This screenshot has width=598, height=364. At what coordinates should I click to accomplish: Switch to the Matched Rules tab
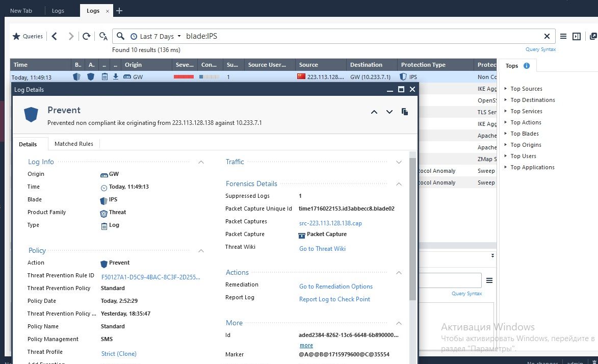[x=74, y=144]
